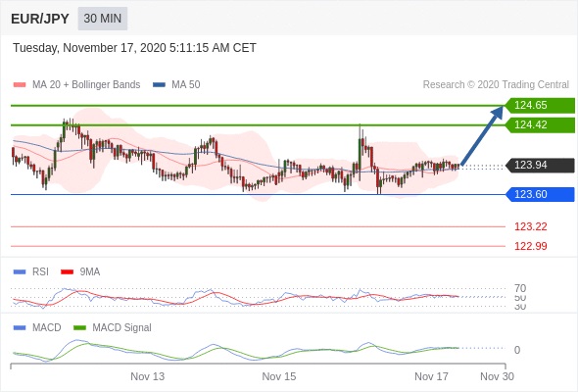The height and width of the screenshot is (392, 578).
Task: Toggle the RSI legend entry
Action: pos(31,271)
